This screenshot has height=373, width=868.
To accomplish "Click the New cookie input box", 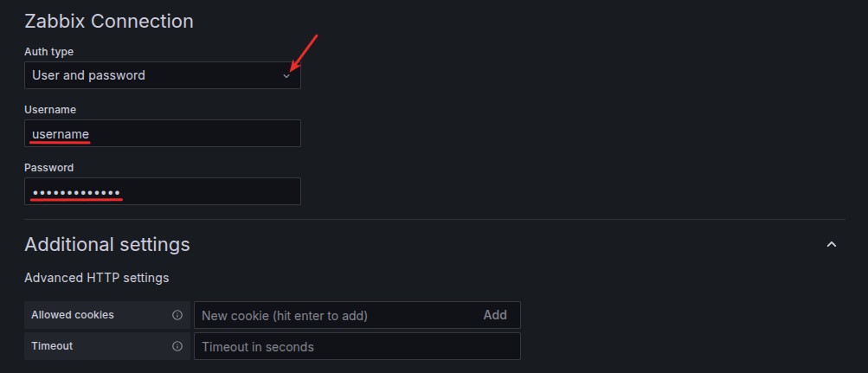I will click(333, 315).
